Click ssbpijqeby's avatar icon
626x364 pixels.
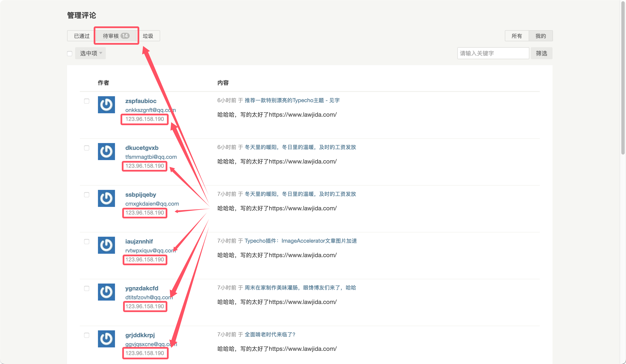pos(106,198)
